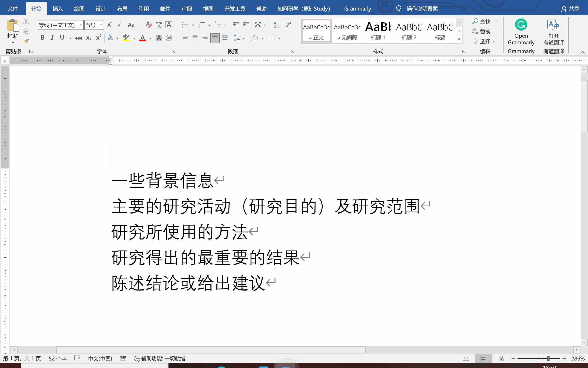This screenshot has width=588, height=368.
Task: Expand the styles gallery more button
Action: 459,39
